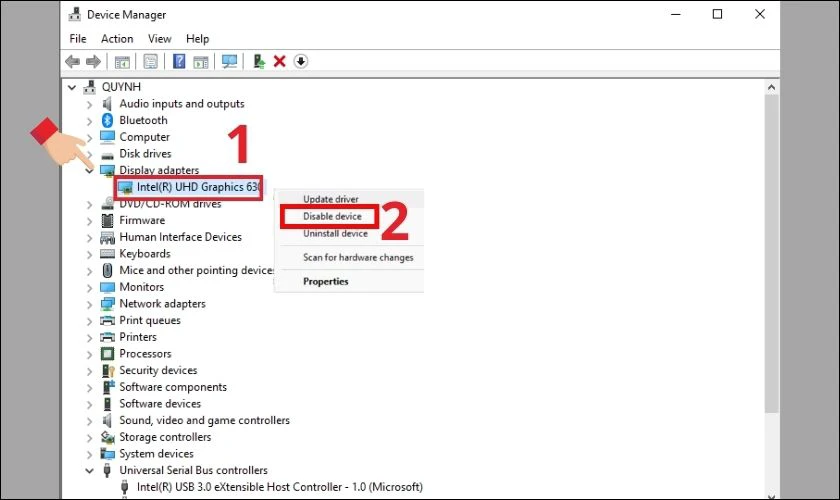
Task: Click the Storage controllers icon
Action: click(108, 437)
